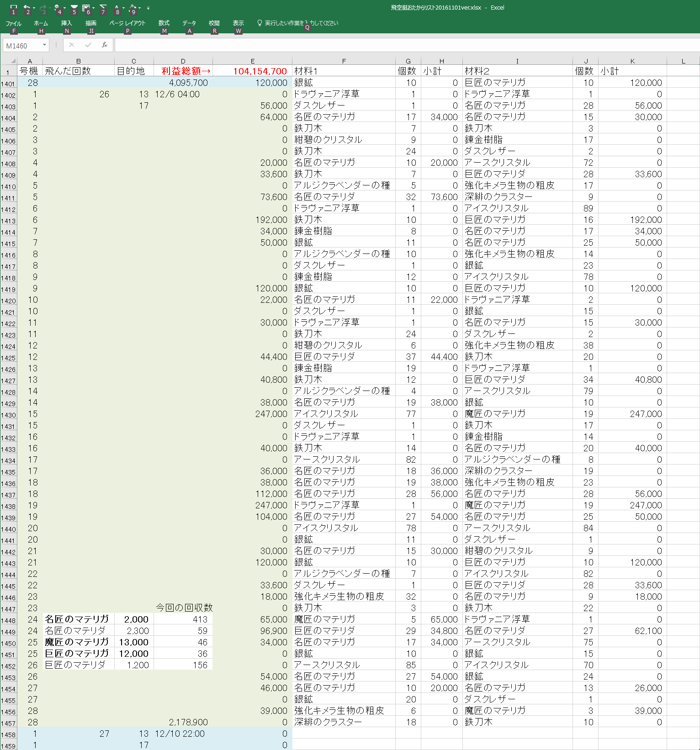Select column F header
This screenshot has width=700, height=750.
[344, 61]
